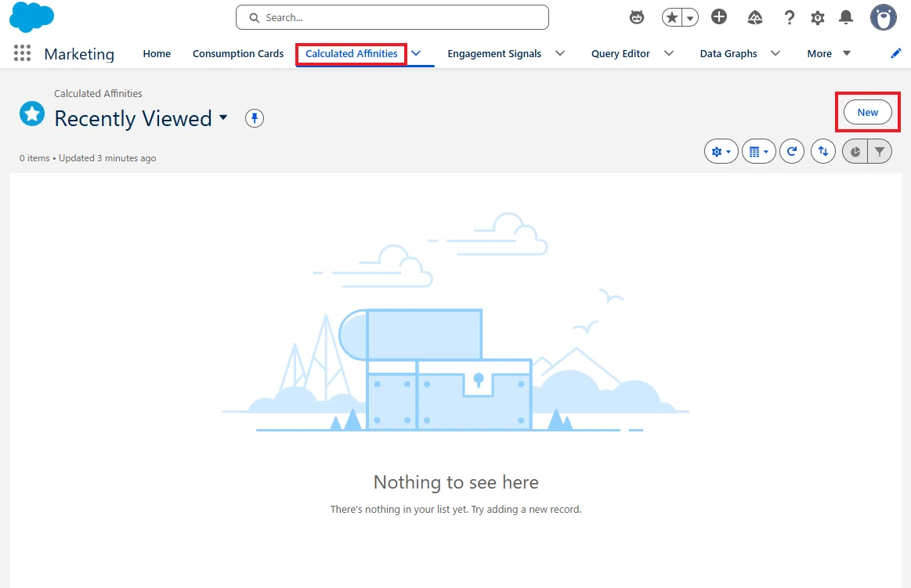Toggle the filters funnel button
Viewport: 911px width, 588px height.
point(880,151)
